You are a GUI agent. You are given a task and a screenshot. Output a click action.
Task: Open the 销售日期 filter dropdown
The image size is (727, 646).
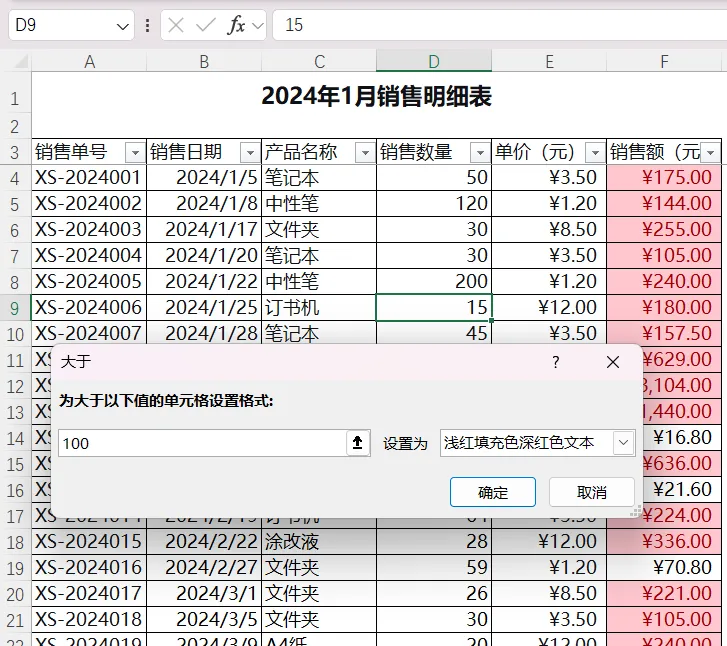click(x=250, y=153)
